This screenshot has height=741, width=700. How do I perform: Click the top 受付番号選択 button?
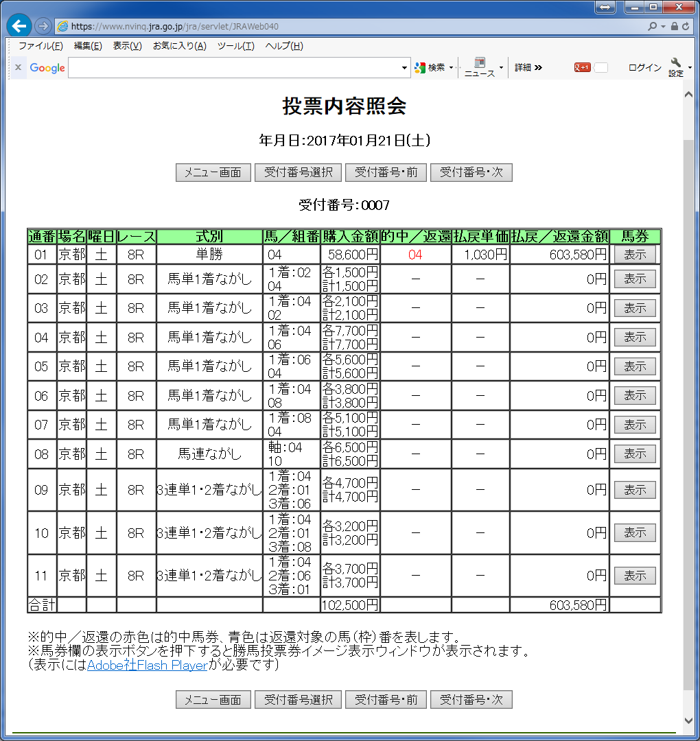[299, 172]
